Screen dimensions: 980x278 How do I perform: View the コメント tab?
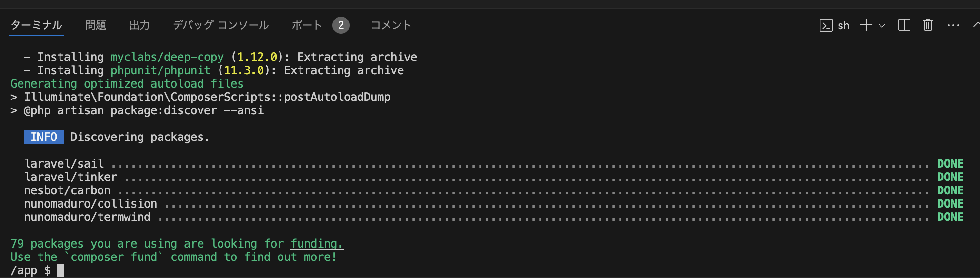click(x=390, y=25)
